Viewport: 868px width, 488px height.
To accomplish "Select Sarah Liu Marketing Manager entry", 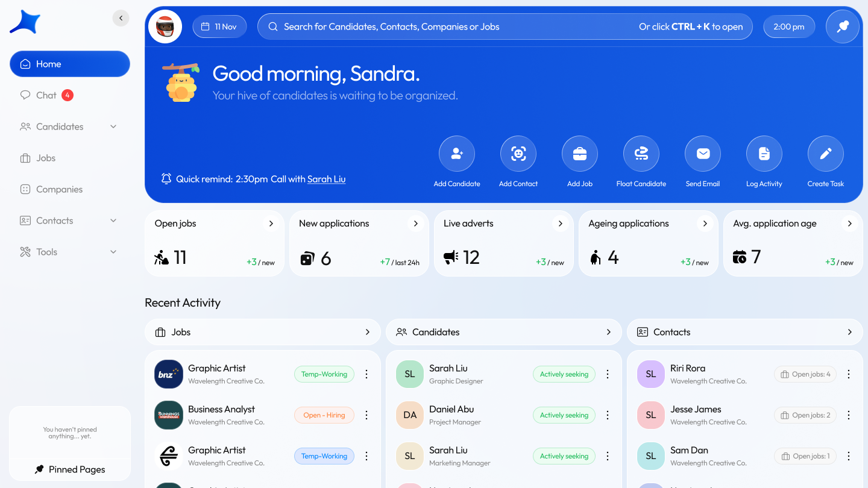I will [504, 456].
